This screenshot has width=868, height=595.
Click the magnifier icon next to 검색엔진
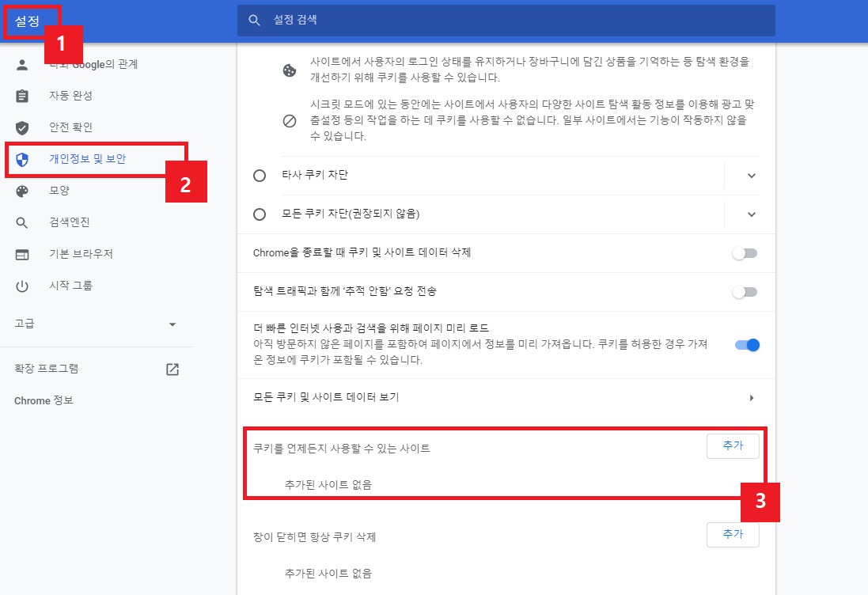click(22, 223)
